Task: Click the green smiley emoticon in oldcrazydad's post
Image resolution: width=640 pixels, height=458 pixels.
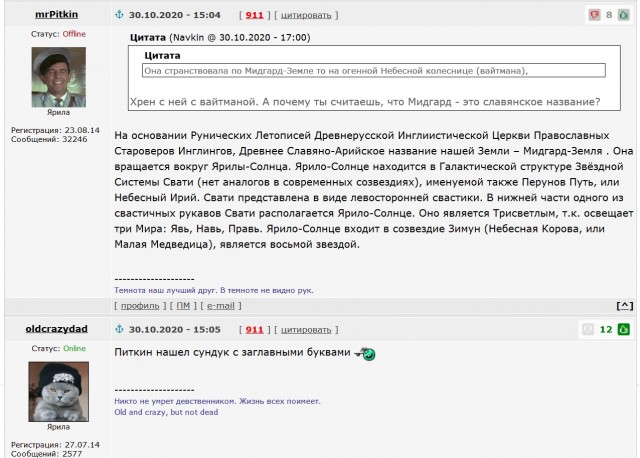Action: [365, 354]
